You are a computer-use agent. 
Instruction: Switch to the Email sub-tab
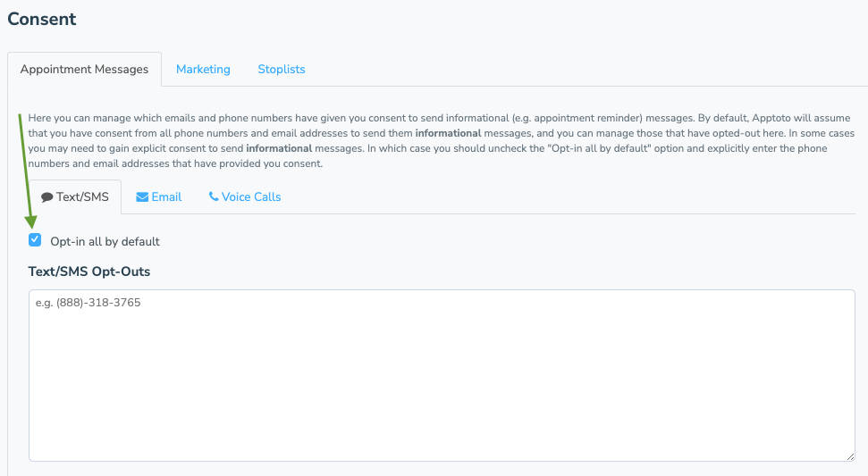click(x=159, y=196)
